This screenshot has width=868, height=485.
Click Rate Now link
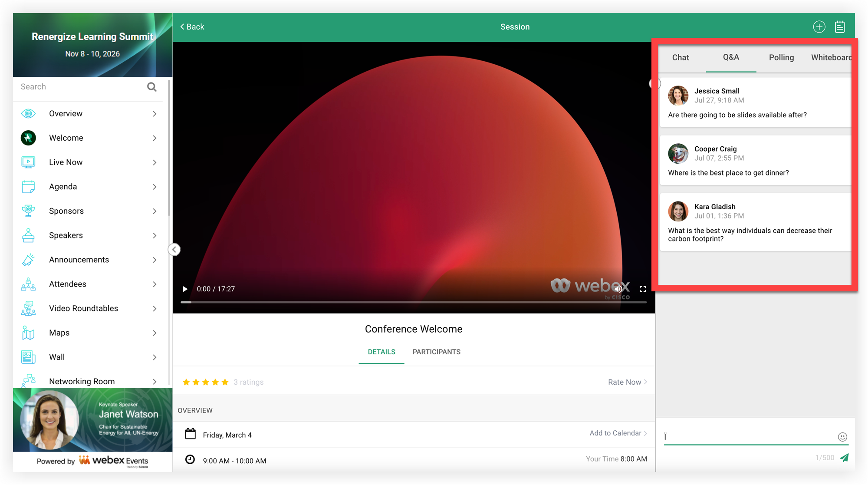coord(627,382)
